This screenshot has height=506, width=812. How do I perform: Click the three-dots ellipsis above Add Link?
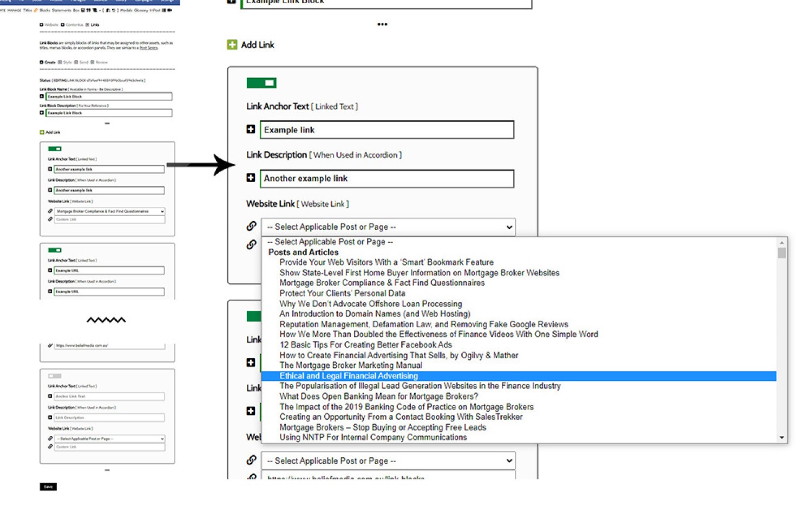[x=382, y=24]
